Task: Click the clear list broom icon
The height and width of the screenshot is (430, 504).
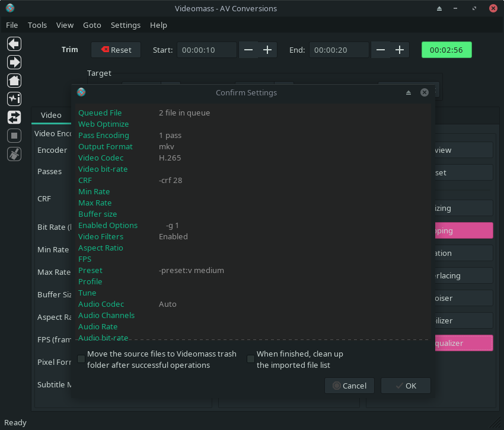Action: tap(14, 154)
